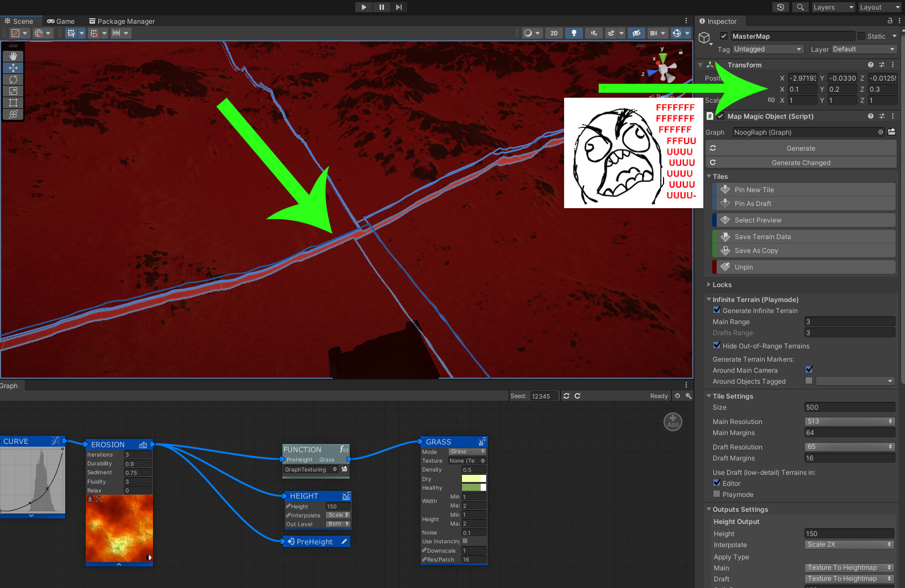Click the Add node button in the graph
Image resolution: width=905 pixels, height=588 pixels.
[x=672, y=421]
